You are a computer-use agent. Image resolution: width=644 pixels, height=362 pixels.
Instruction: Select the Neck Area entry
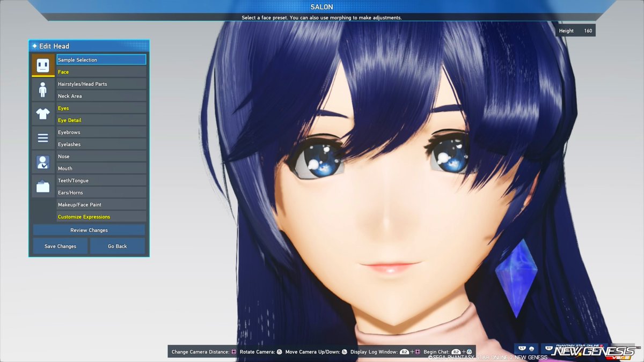tap(101, 96)
